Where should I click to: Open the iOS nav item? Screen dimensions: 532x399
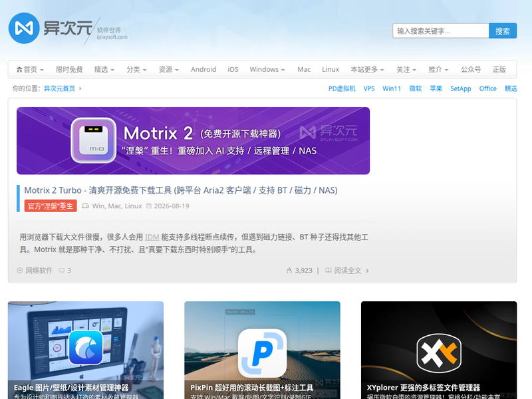[x=233, y=70]
